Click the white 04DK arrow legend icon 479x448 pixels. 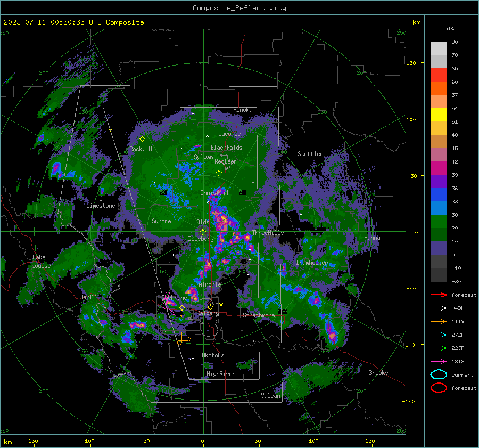[x=439, y=308]
